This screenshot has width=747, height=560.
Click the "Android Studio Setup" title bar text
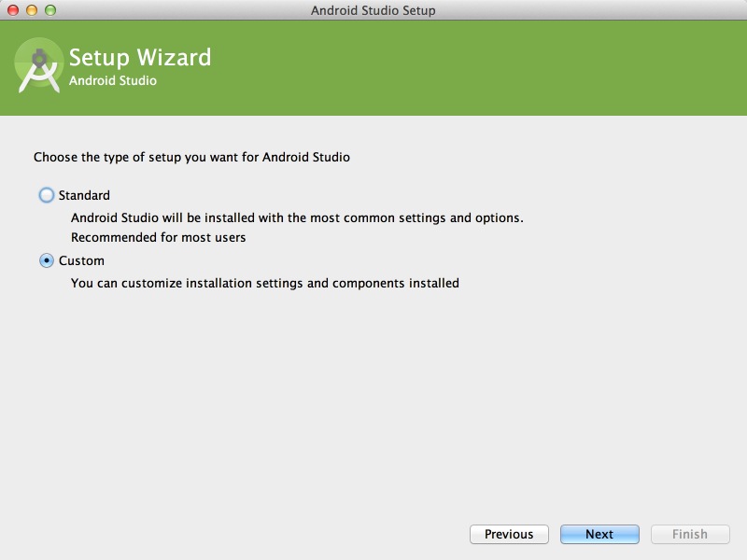tap(373, 10)
